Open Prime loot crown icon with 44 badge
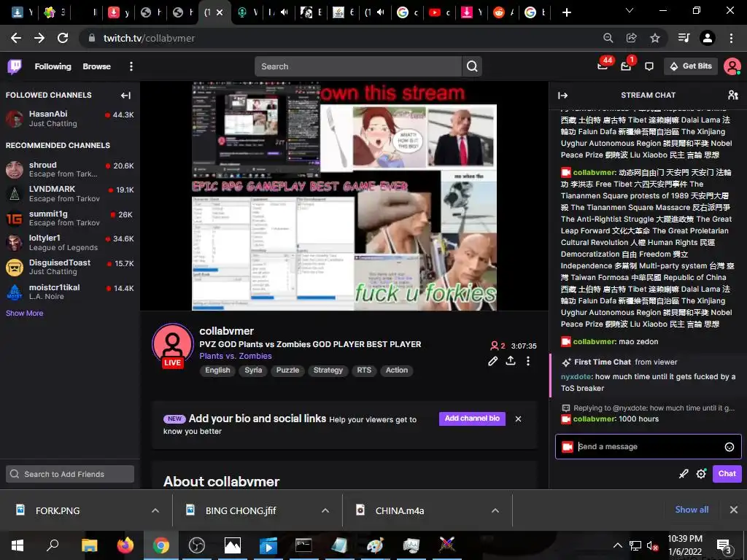Viewport: 747px width, 560px height. [x=603, y=66]
